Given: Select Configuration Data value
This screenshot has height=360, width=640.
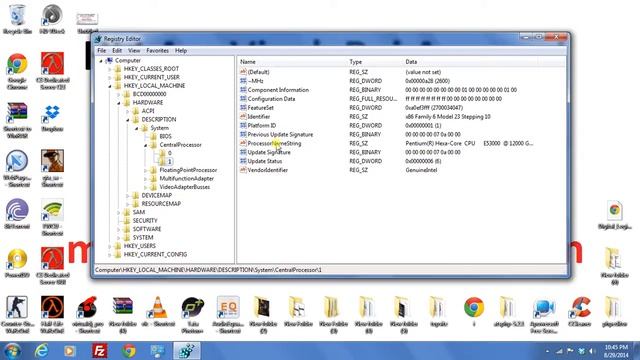Looking at the screenshot, I should [x=271, y=99].
